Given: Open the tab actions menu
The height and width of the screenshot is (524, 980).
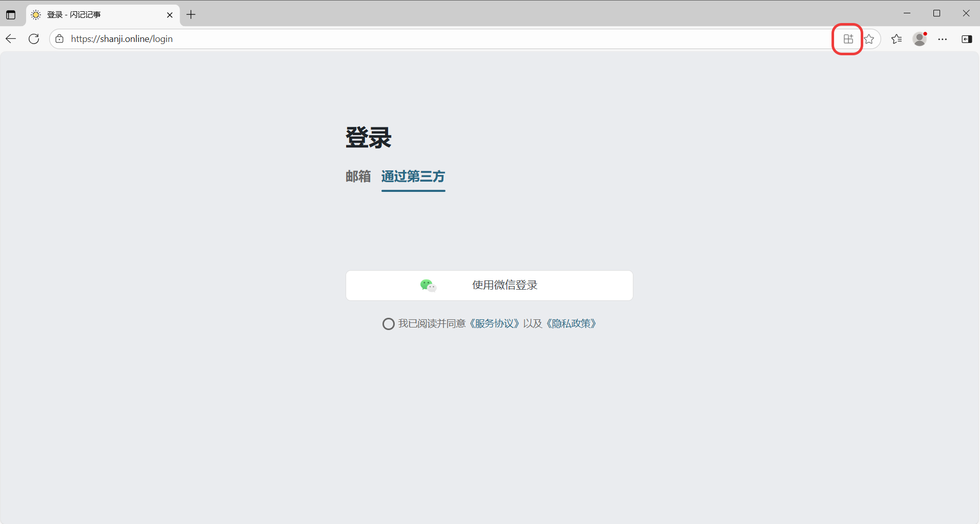Looking at the screenshot, I should tap(11, 15).
